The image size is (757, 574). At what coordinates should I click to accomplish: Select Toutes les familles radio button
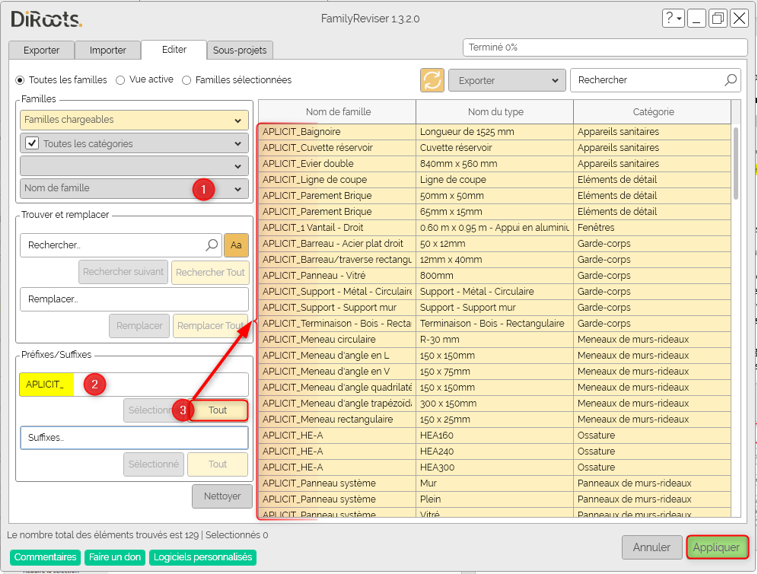pyautogui.click(x=20, y=80)
